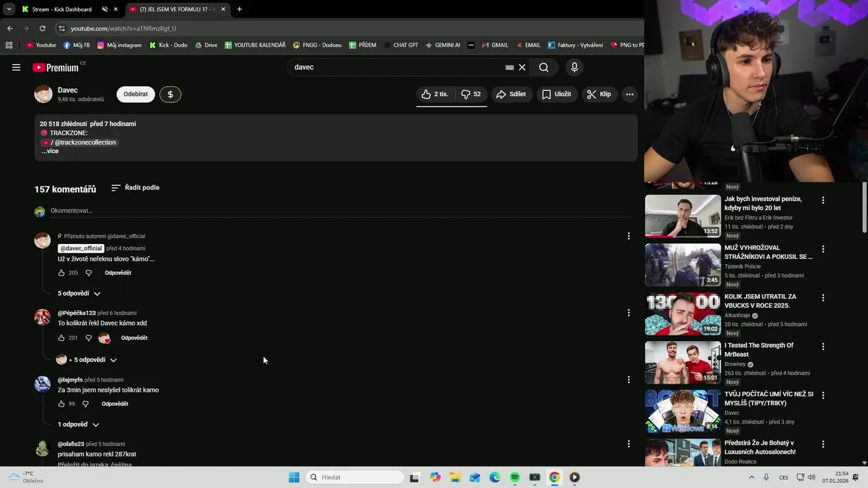Viewport: 868px width, 488px height.
Task: Open options for 'TVŮJ POČÍTAČ UMÍ VÍC' video
Action: point(823,395)
